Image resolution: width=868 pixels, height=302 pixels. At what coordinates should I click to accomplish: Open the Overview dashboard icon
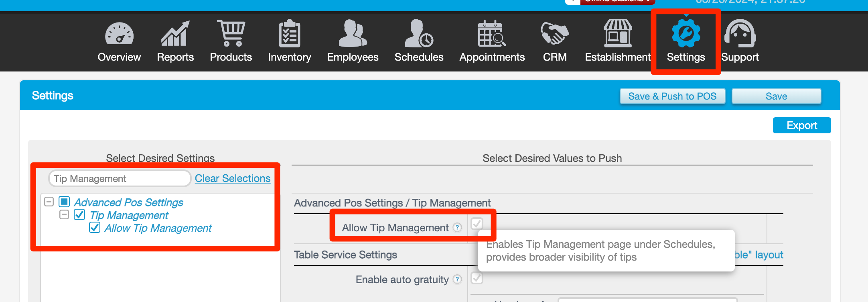(119, 34)
